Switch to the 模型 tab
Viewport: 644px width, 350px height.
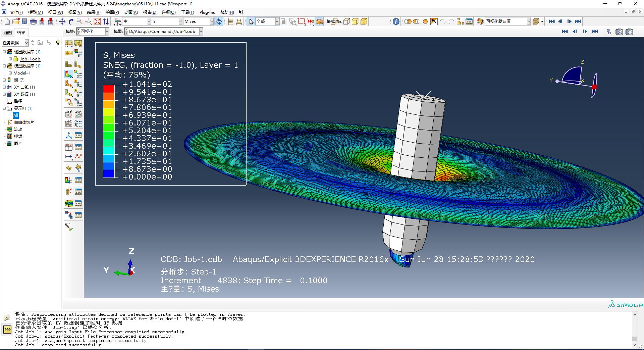tap(8, 33)
